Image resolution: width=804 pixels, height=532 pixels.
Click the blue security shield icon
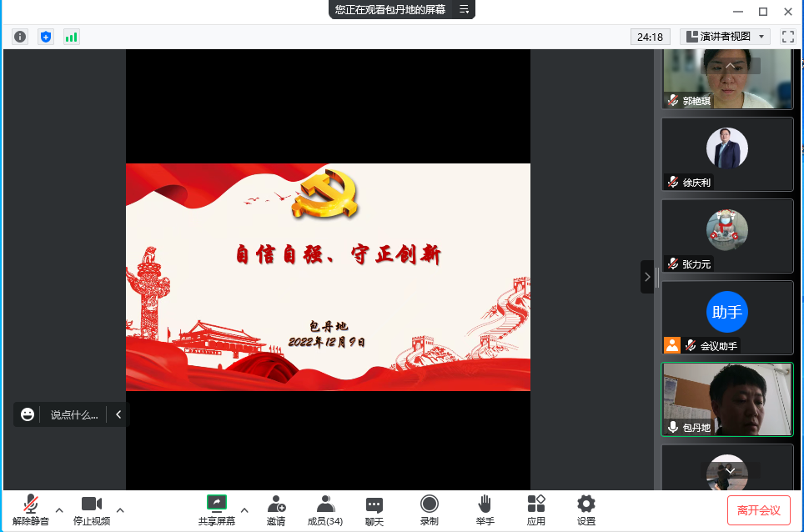(x=46, y=37)
